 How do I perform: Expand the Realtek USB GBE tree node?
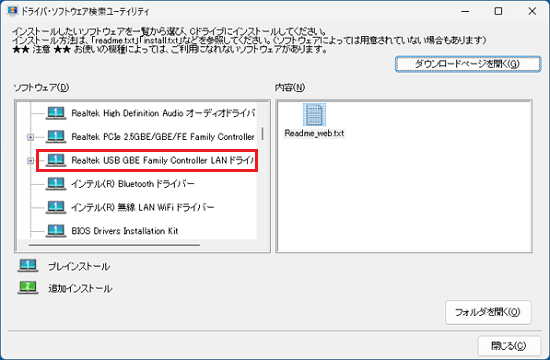point(31,161)
